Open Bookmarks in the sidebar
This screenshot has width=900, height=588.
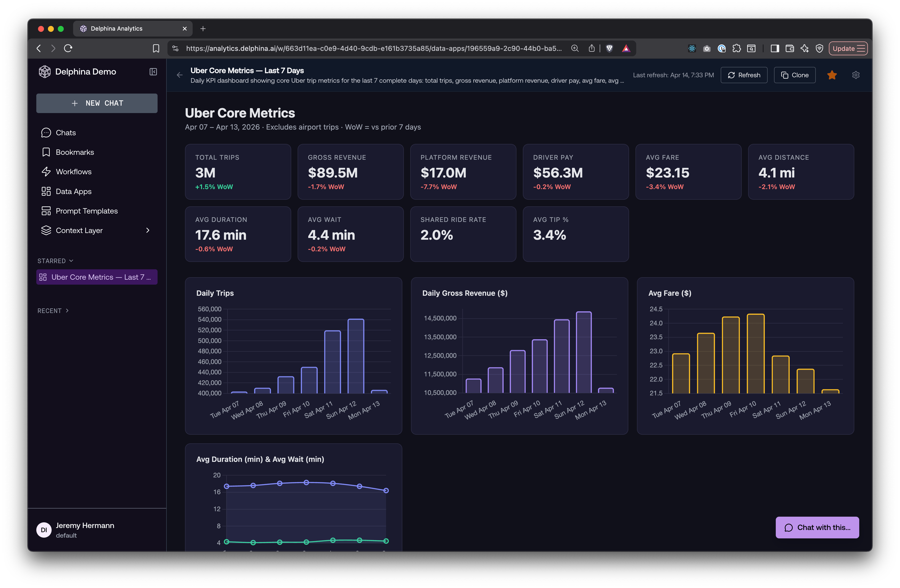[97, 152]
